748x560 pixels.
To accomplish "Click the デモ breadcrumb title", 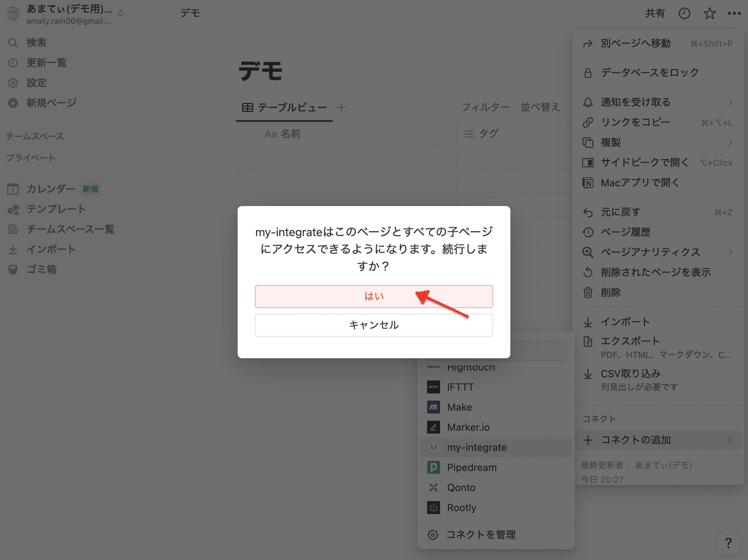I will click(190, 13).
